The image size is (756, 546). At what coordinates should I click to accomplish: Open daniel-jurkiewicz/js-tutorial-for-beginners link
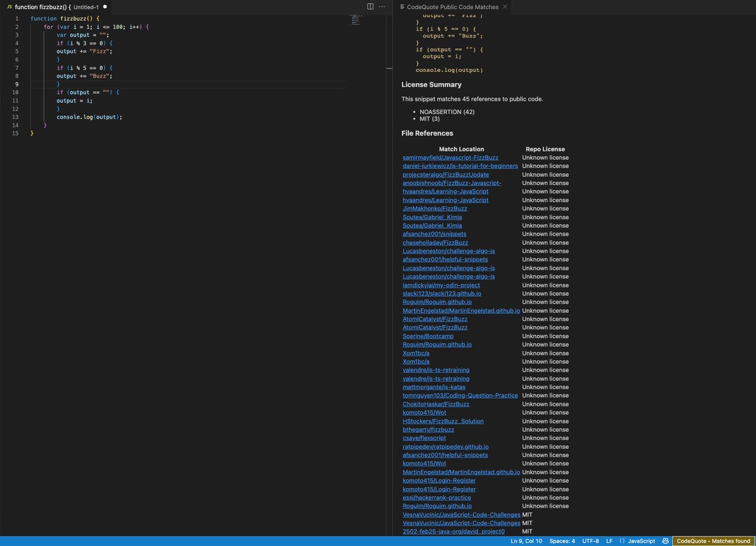[x=461, y=166]
